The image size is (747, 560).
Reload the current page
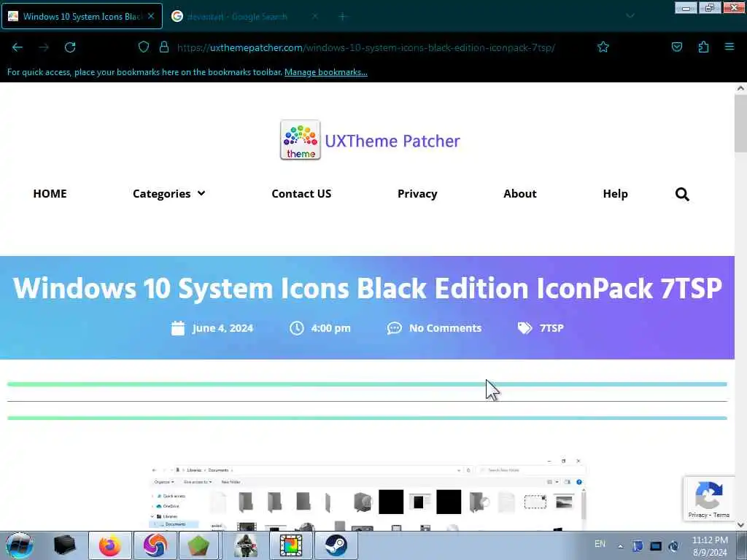(70, 47)
